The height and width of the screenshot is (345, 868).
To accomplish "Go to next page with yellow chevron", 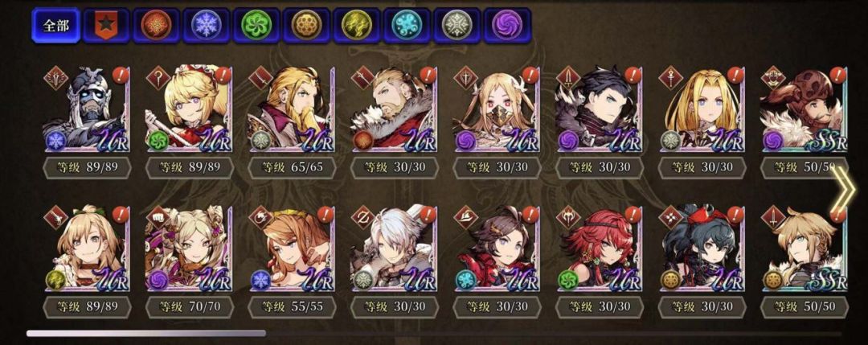I will coord(841,190).
